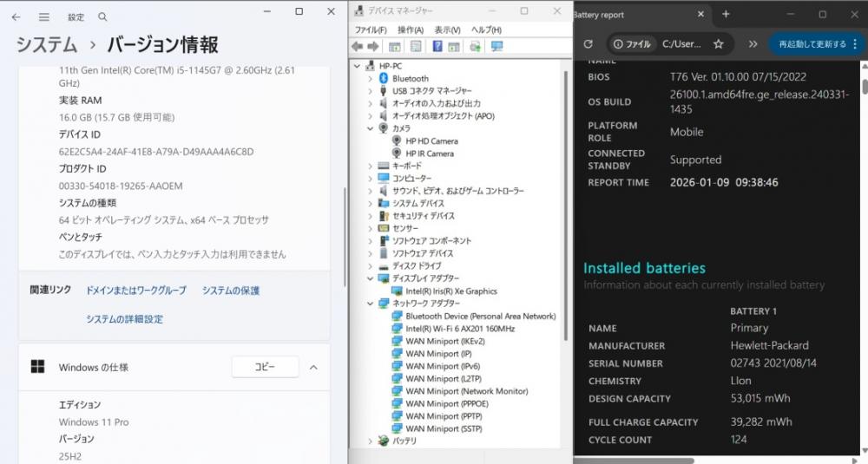Click help icon in Device Manager toolbar

pos(437,47)
